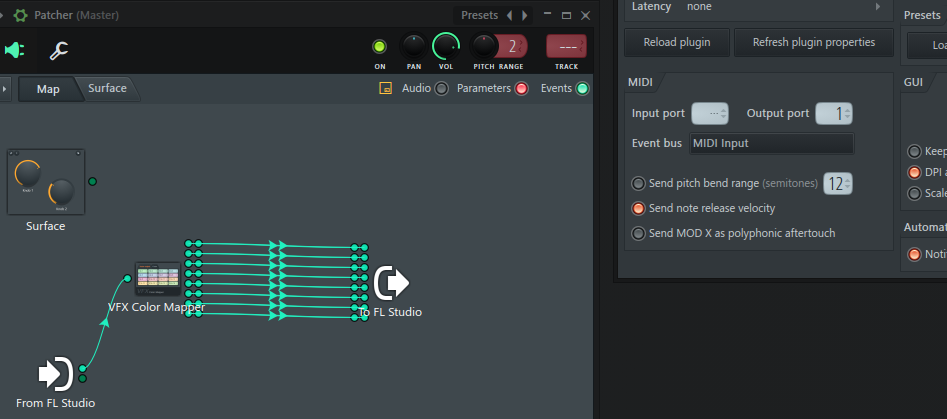
Task: Change the MIDI Output port value
Action: 834,114
